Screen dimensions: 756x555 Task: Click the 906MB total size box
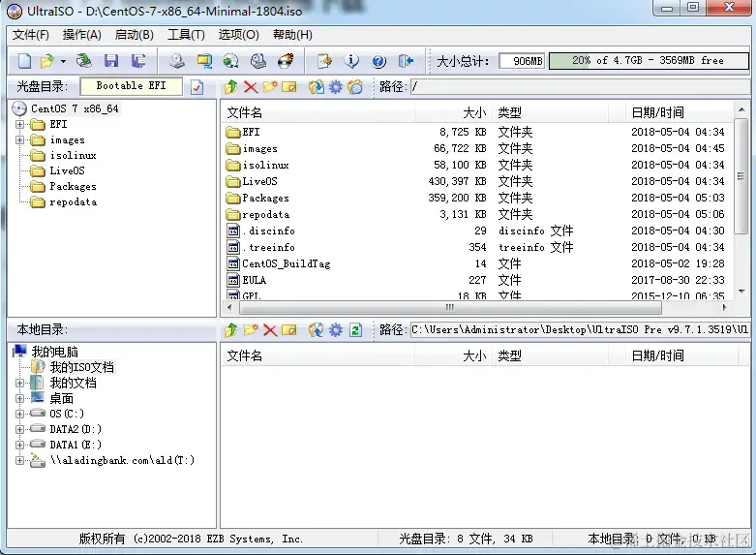coord(522,61)
